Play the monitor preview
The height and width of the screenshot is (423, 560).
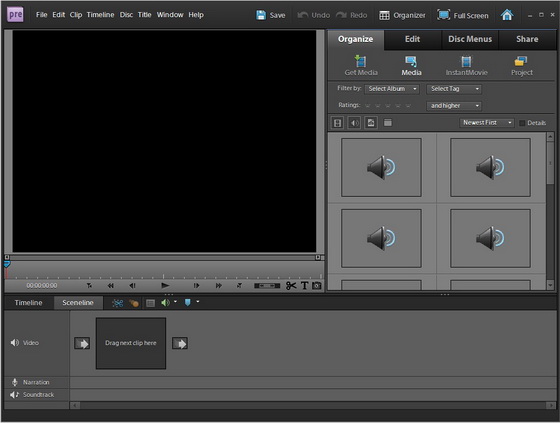(x=165, y=285)
